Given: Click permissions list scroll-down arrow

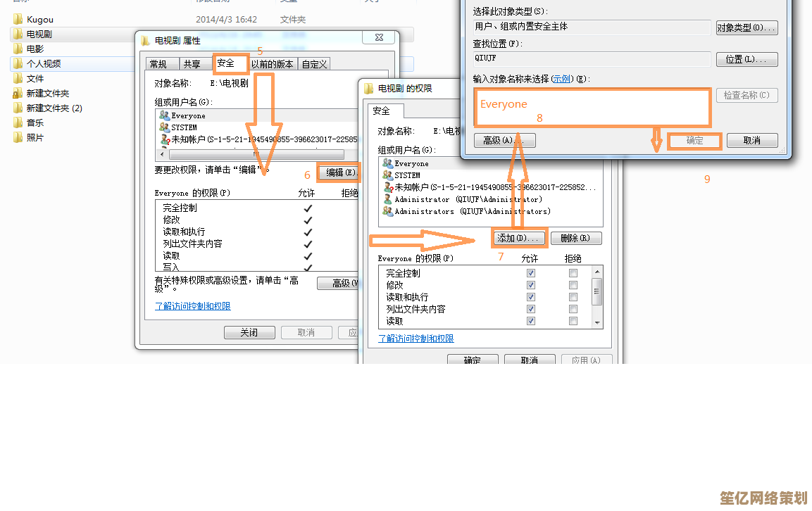Looking at the screenshot, I should pos(597,322).
